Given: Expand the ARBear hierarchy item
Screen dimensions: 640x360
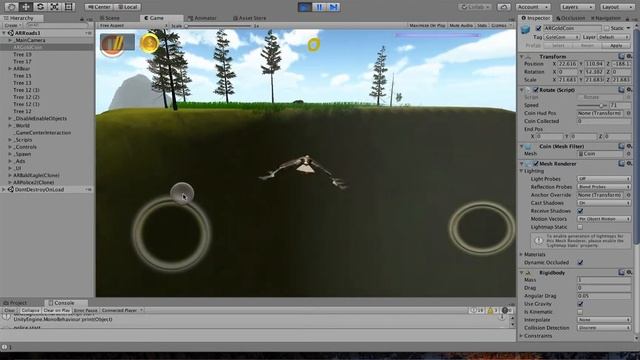Looking at the screenshot, I should (x=10, y=69).
